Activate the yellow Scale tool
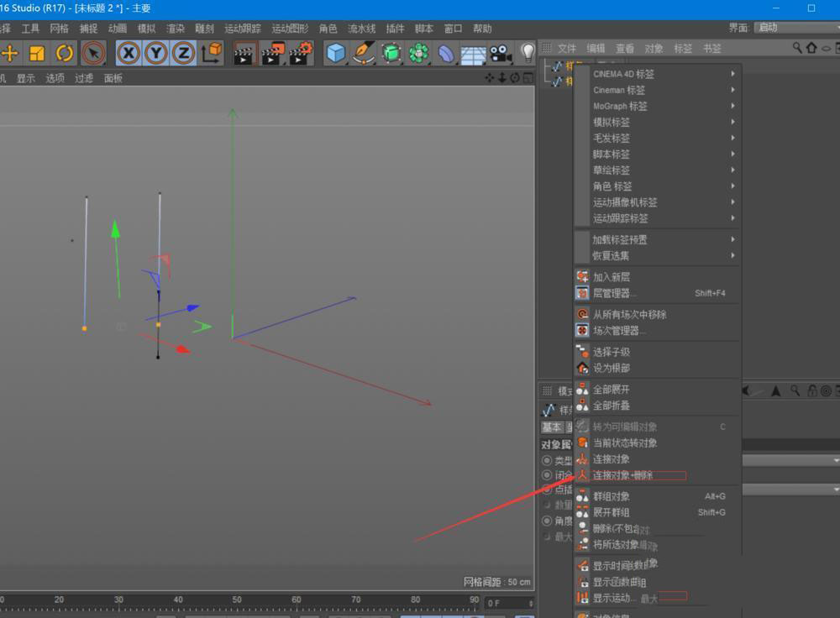 (x=37, y=53)
